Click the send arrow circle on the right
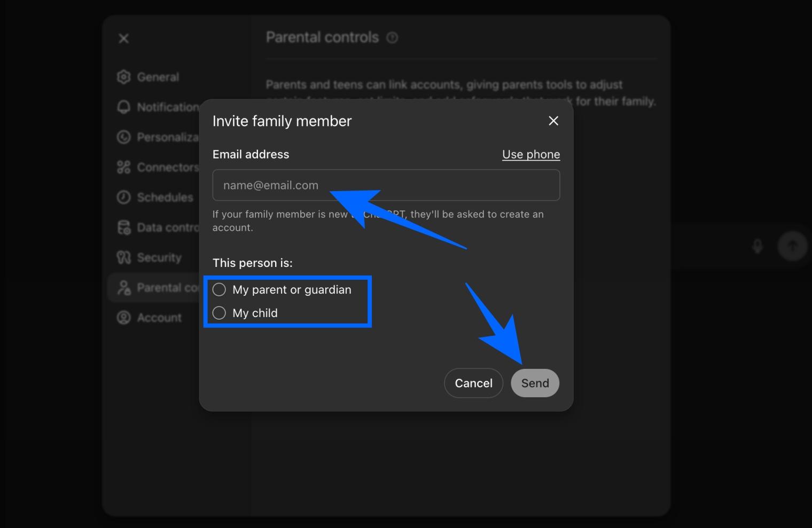The height and width of the screenshot is (528, 812). [792, 246]
